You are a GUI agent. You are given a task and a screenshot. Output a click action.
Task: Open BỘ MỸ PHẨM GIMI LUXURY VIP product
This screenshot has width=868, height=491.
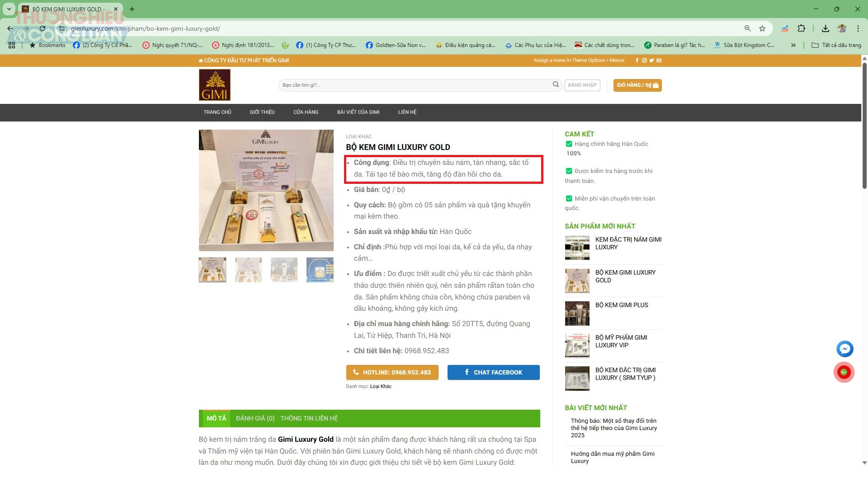click(x=621, y=341)
